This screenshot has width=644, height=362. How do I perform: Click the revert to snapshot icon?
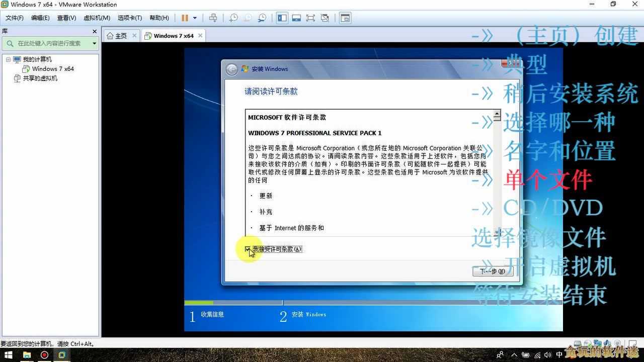pos(248,18)
